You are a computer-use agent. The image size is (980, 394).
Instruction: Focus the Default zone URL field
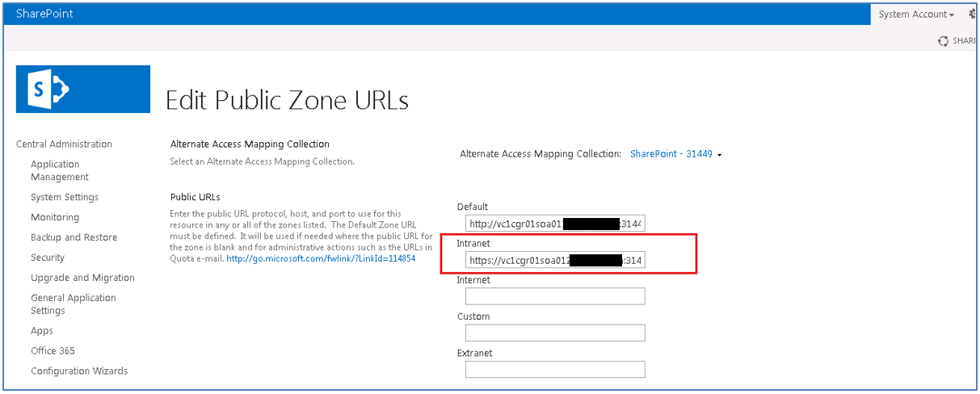(555, 224)
